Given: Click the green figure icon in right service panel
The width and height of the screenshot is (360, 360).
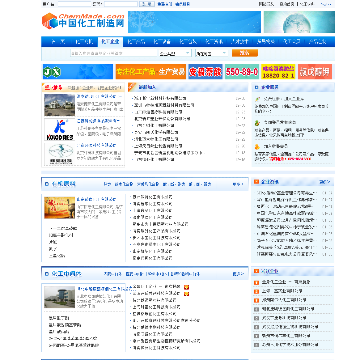Looking at the screenshot, I should tap(257, 123).
